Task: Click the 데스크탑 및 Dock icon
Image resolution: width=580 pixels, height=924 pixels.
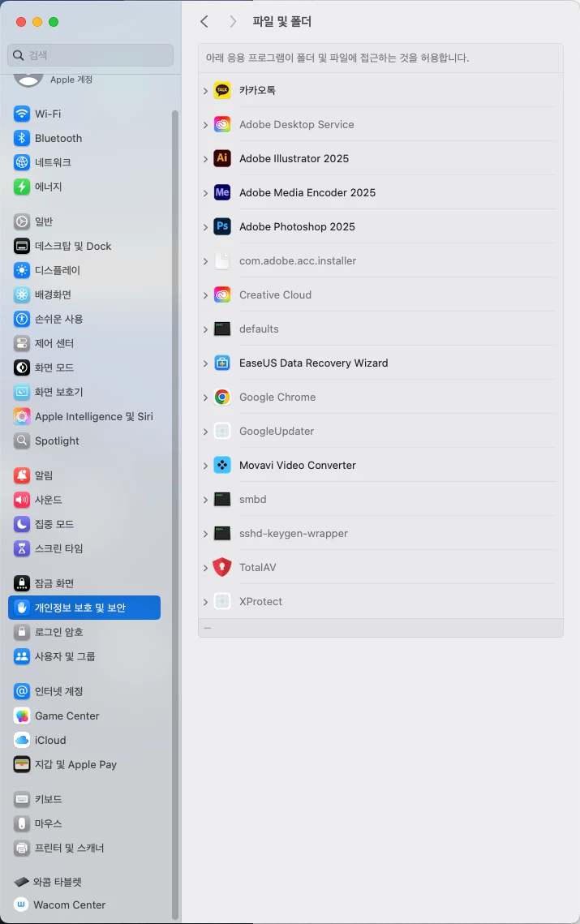Action: [22, 246]
